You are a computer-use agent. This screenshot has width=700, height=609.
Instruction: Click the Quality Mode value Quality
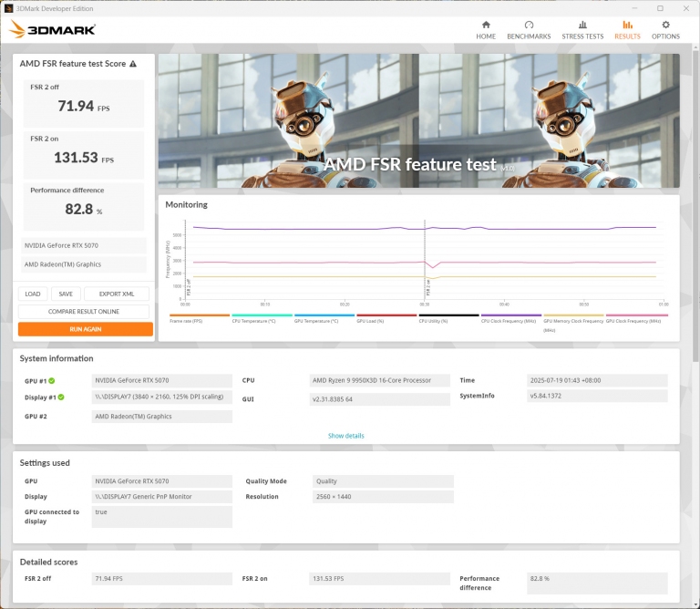(x=383, y=480)
